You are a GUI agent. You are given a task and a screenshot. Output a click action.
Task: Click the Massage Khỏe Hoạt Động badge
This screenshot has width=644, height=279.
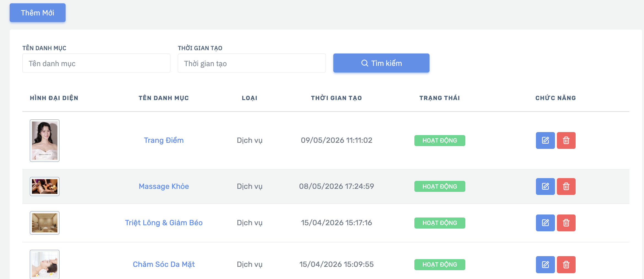pos(440,186)
